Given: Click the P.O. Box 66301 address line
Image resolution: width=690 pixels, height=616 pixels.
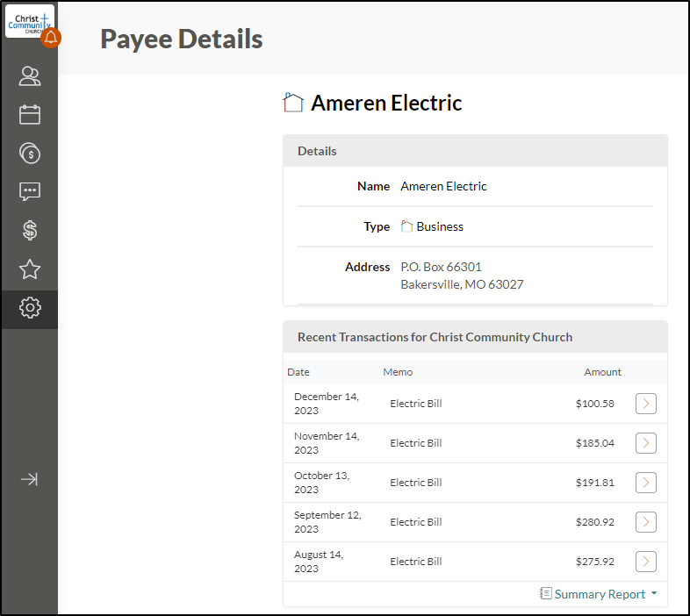Looking at the screenshot, I should [441, 267].
